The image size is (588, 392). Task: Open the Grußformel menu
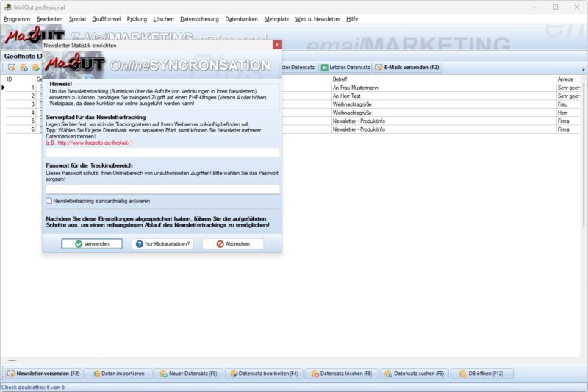(107, 19)
